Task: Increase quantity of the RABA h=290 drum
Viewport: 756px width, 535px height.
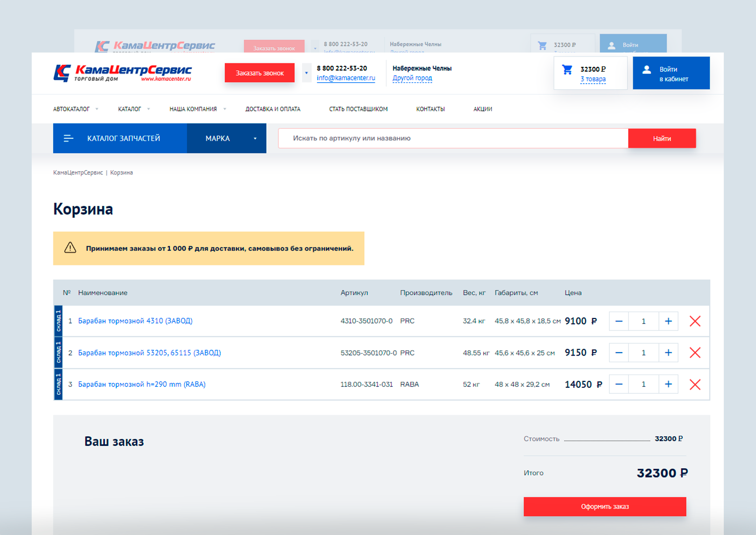Action: click(x=668, y=384)
